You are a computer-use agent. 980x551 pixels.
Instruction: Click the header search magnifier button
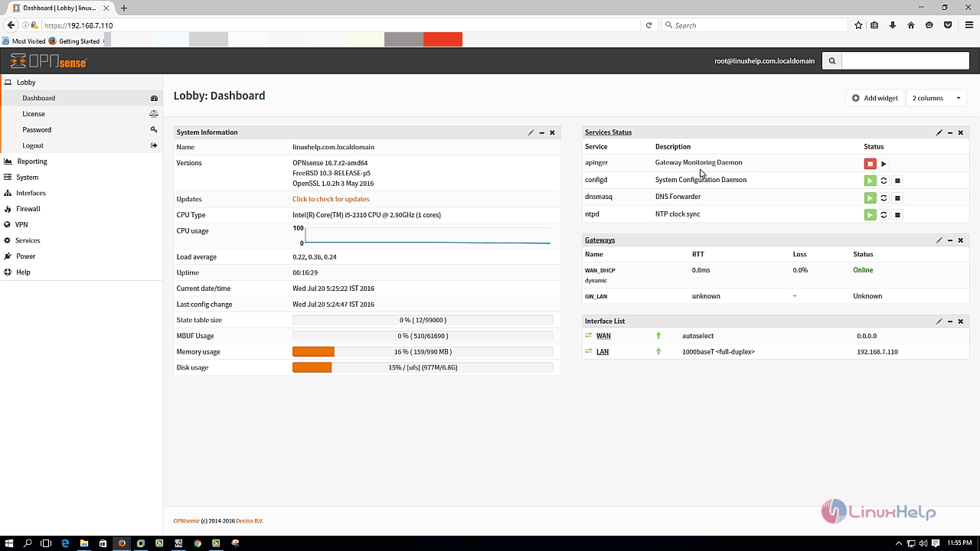[x=832, y=60]
